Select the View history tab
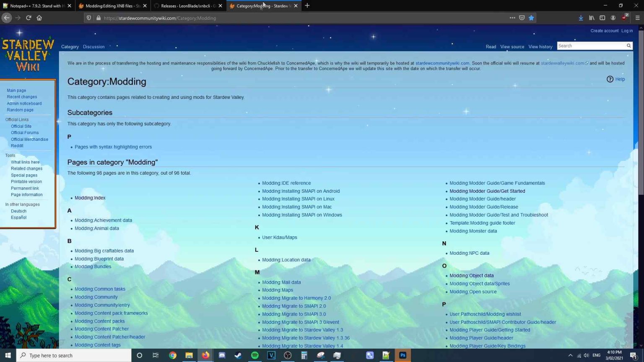Screen dimensions: 644x362 [x=540, y=47]
